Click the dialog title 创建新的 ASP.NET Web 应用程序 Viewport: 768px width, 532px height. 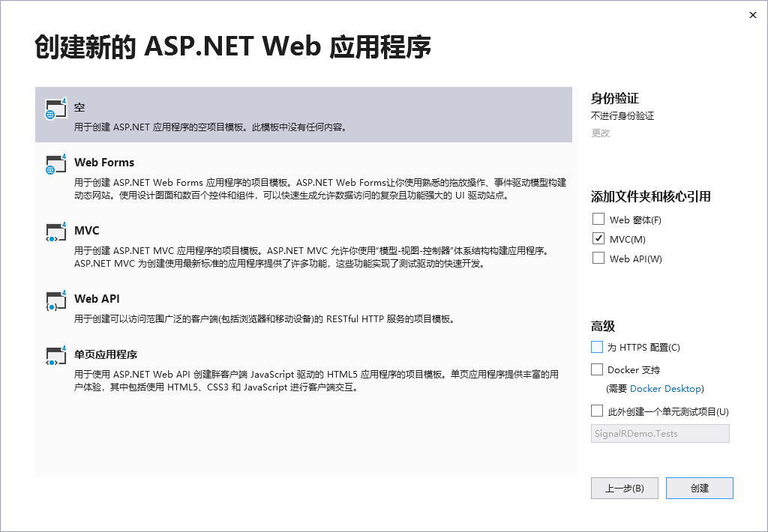click(x=232, y=47)
